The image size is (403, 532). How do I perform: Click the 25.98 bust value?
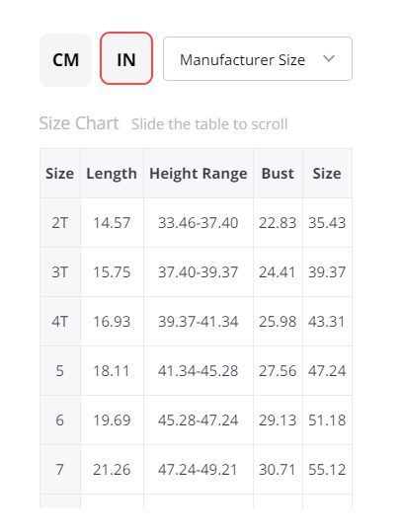(x=278, y=322)
